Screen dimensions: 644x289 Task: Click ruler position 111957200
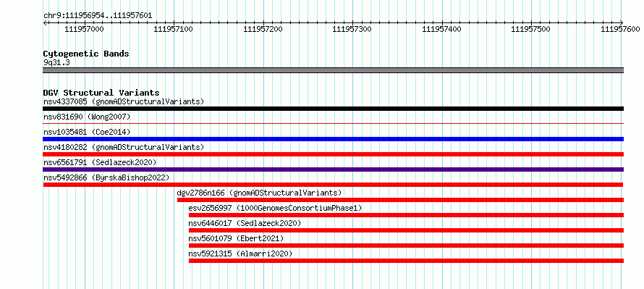coord(263,29)
